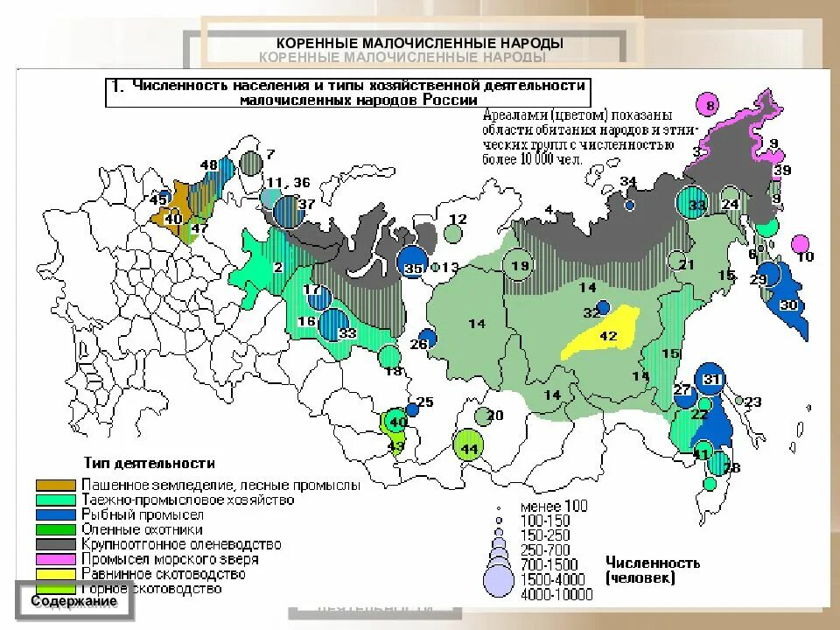The image size is (840, 630).
Task: Open the Содержание button
Action: (74, 601)
